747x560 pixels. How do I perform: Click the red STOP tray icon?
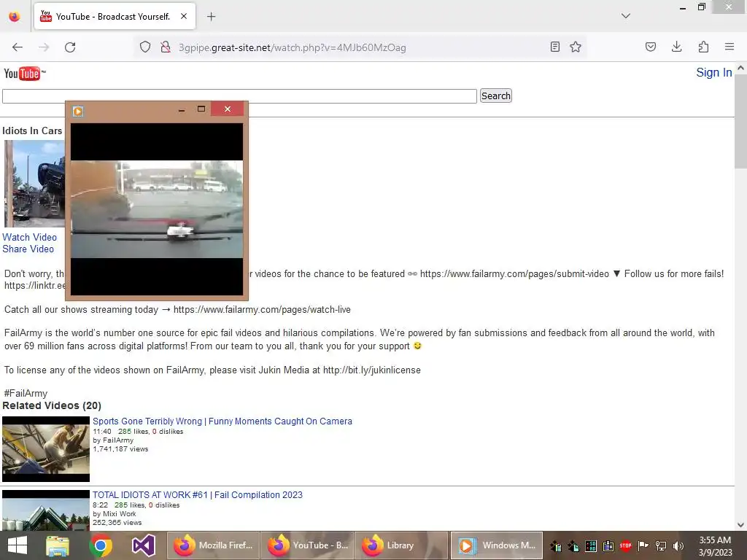click(x=625, y=545)
